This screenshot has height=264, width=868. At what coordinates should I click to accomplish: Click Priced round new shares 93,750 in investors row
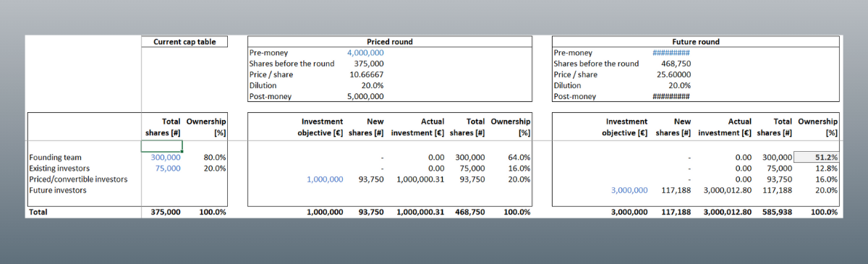coord(371,179)
